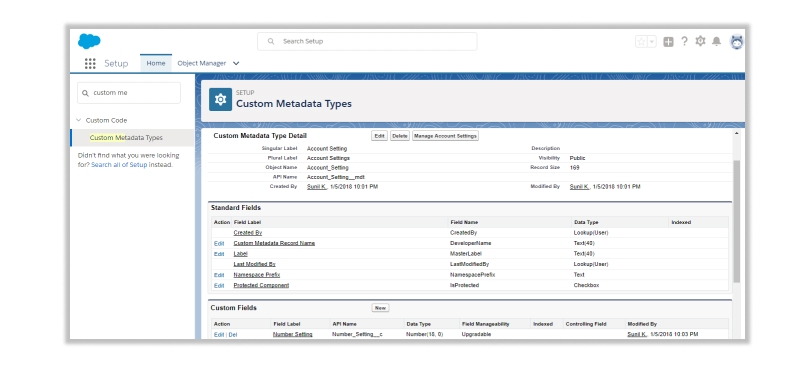Edit the Label standard field
Viewport: 800px width, 369px height.
pyautogui.click(x=219, y=254)
